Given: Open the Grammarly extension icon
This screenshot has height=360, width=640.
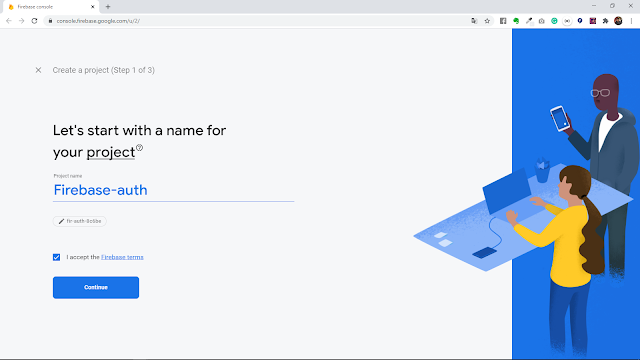Looking at the screenshot, I should click(x=554, y=21).
